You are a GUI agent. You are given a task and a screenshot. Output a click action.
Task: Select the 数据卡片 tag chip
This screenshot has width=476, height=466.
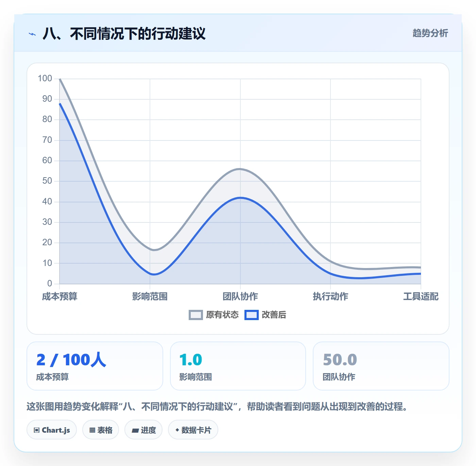[193, 430]
